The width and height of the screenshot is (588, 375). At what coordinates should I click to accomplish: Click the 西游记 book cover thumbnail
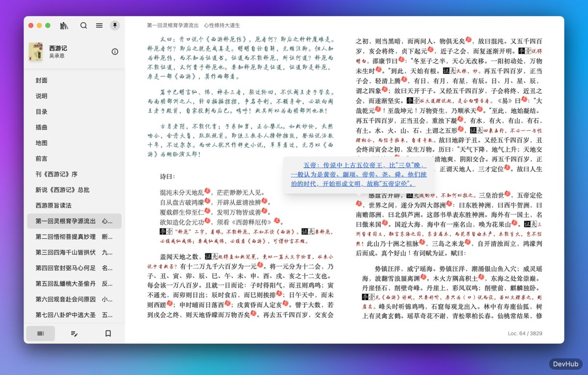pyautogui.click(x=35, y=52)
